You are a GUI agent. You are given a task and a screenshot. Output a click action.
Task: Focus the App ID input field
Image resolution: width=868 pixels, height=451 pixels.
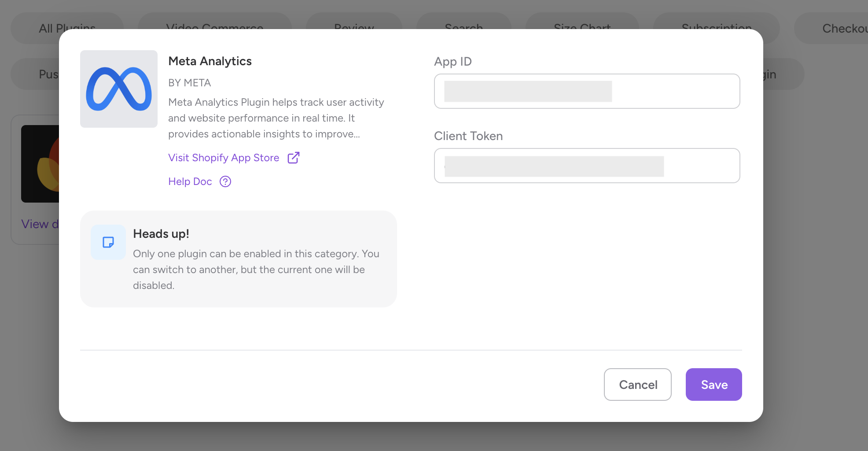587,91
